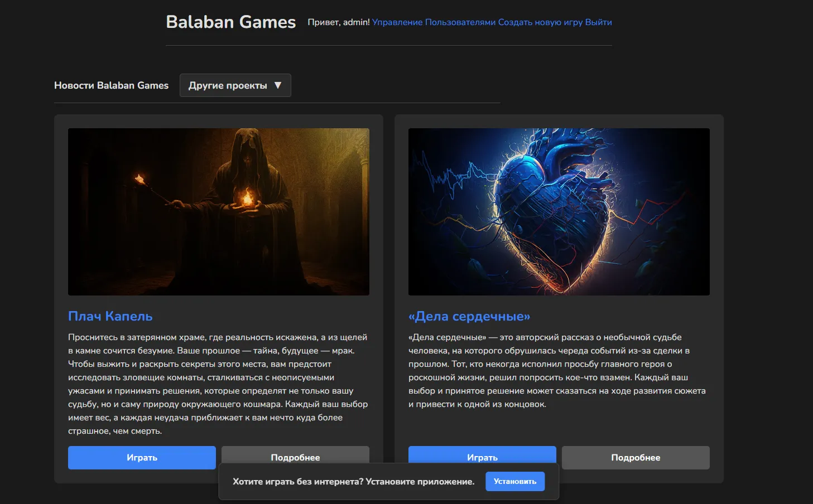Open the Новости Balaban Games section
The width and height of the screenshot is (813, 504).
point(111,85)
